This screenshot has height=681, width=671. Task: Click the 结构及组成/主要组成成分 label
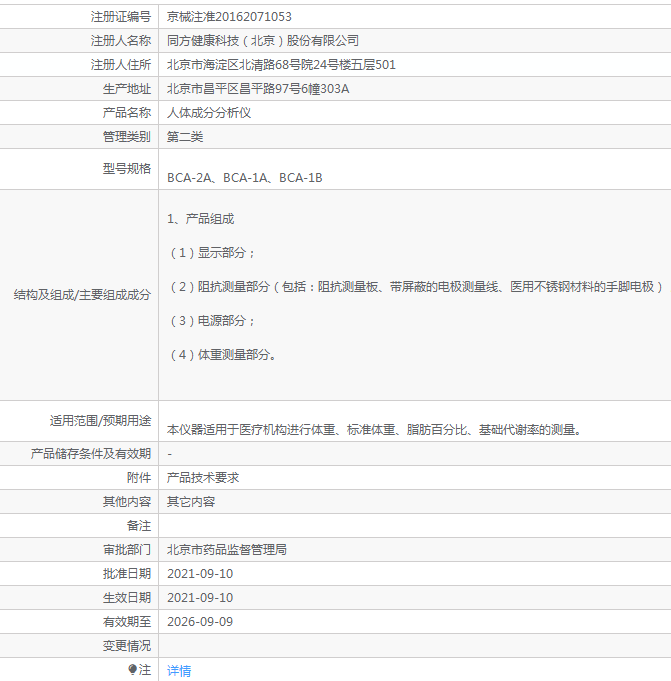[x=82, y=295]
